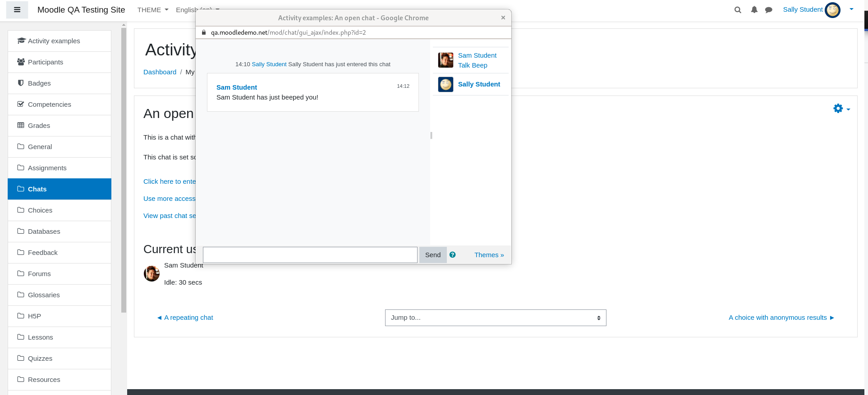Screen dimensions: 868x395
Task: Open the search icon in top bar
Action: pyautogui.click(x=738, y=10)
